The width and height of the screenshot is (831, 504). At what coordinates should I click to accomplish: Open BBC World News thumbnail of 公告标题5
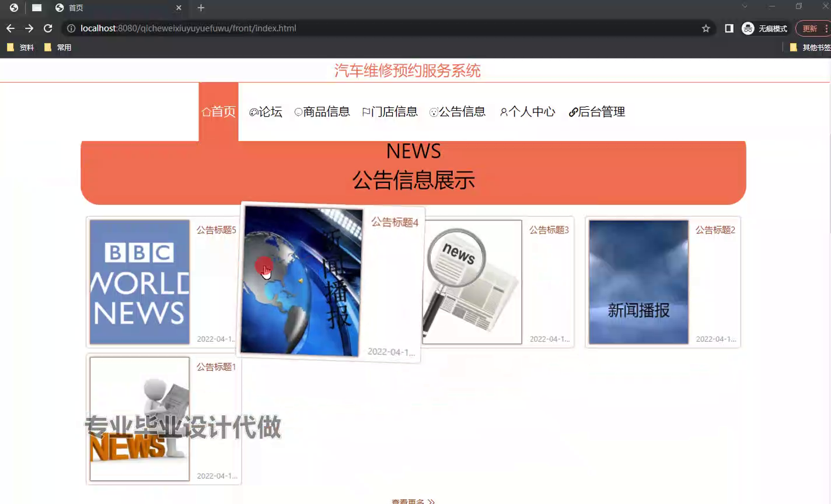[139, 282]
